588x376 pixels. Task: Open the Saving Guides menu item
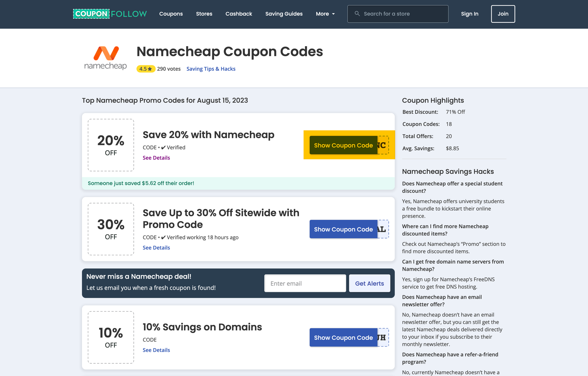click(284, 14)
